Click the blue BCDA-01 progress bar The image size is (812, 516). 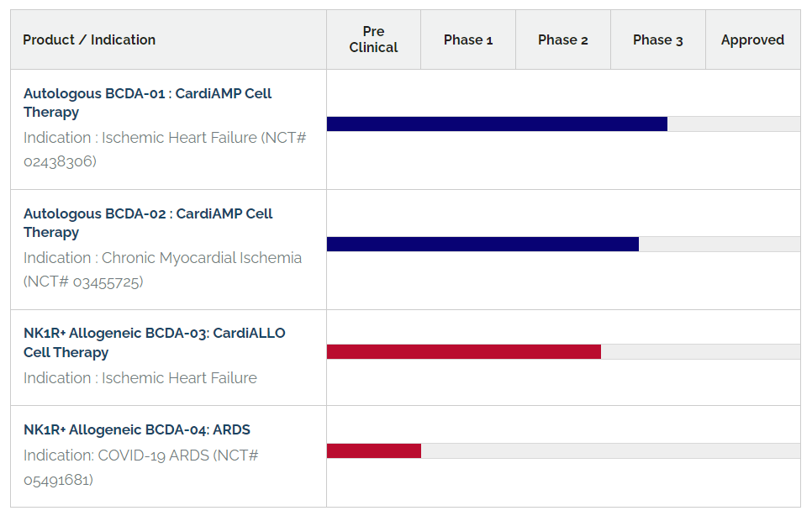point(497,124)
